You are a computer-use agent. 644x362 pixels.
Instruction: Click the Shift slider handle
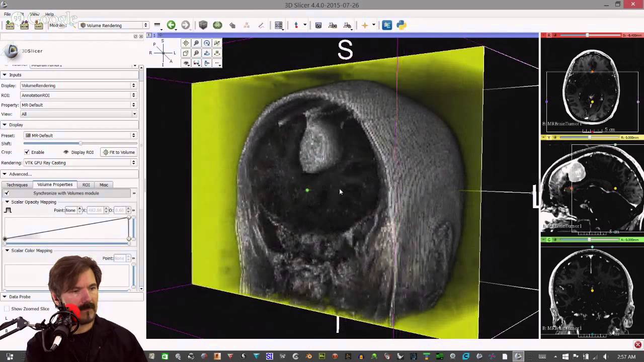80,144
